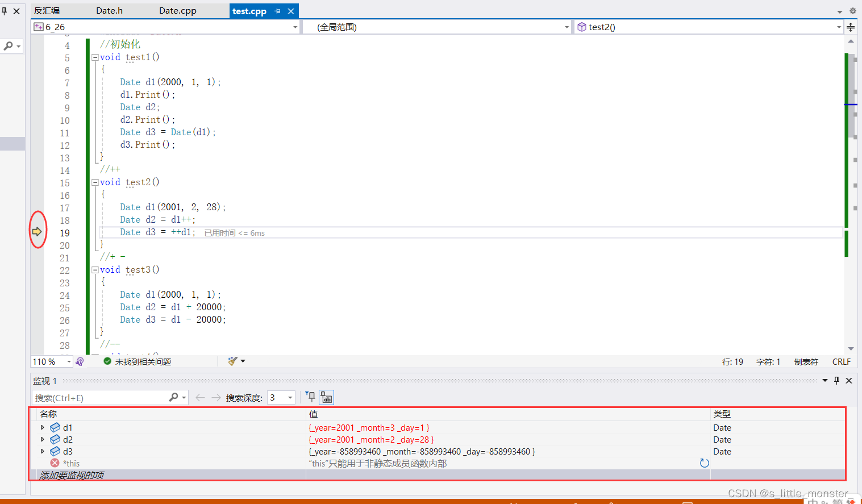This screenshot has width=862, height=504.
Task: Click the d2 object cube icon
Action: click(55, 439)
